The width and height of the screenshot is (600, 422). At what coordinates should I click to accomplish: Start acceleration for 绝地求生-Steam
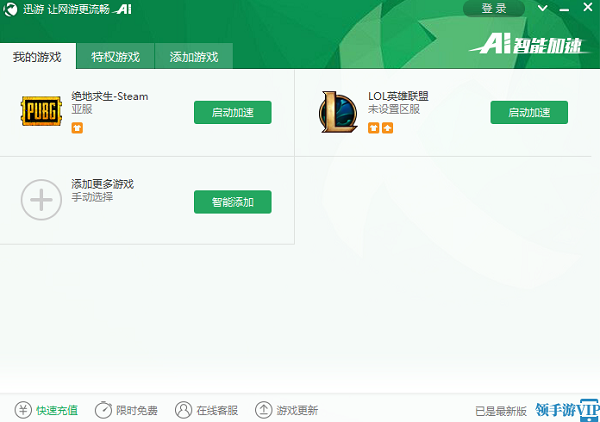[x=232, y=112]
